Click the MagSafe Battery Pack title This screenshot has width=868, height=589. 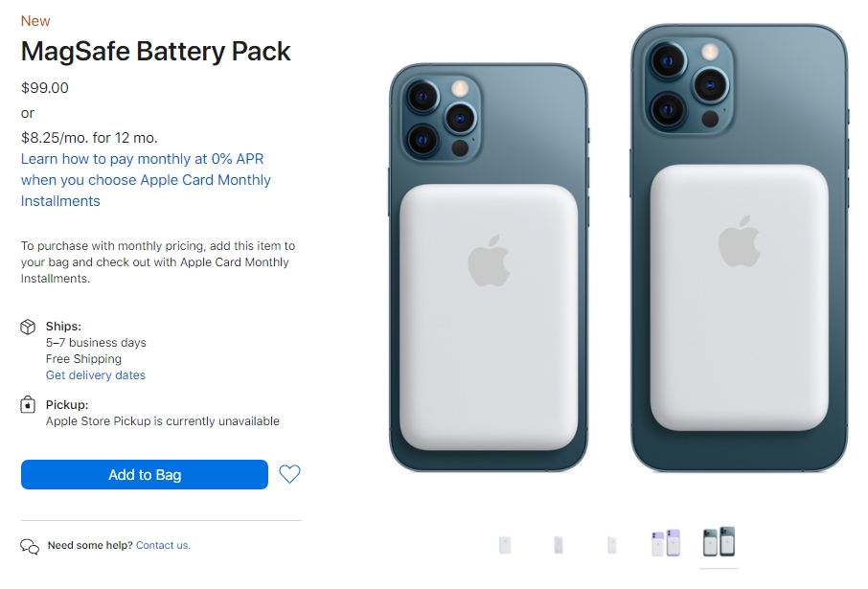[156, 52]
